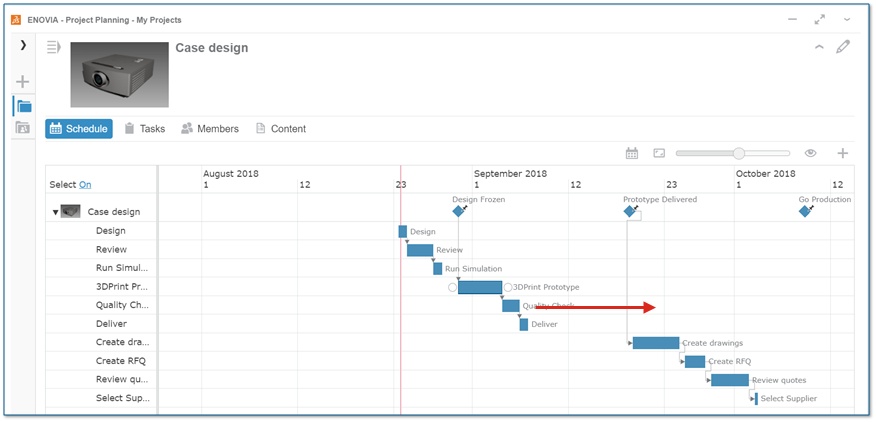The image size is (876, 422).
Task: Expand the left sidebar chevron
Action: click(23, 45)
